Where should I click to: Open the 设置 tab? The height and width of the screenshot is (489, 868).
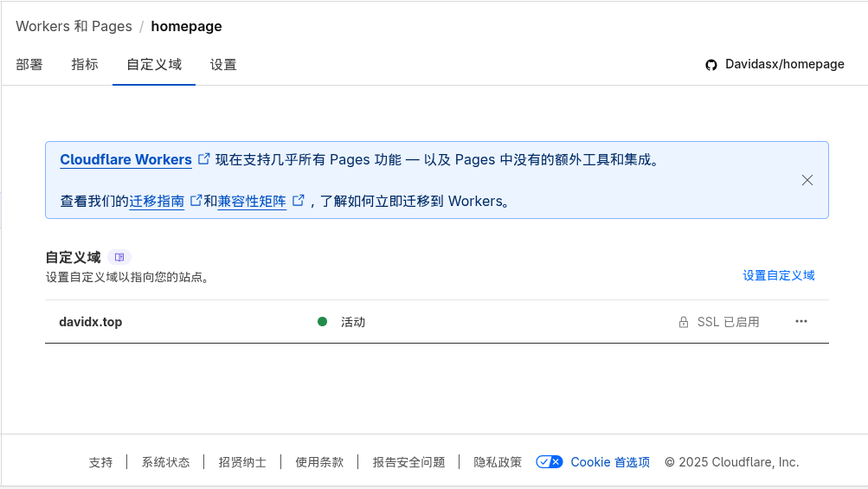(223, 65)
